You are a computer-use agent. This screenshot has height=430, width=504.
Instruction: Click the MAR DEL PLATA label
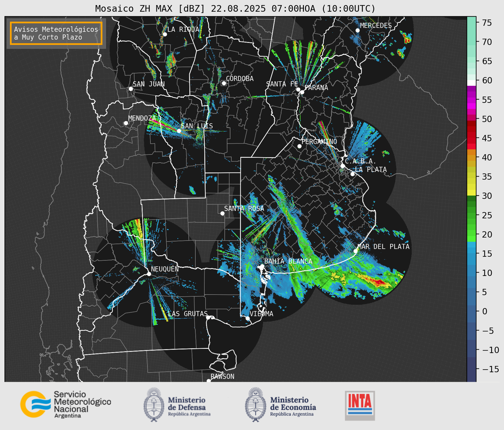(384, 247)
